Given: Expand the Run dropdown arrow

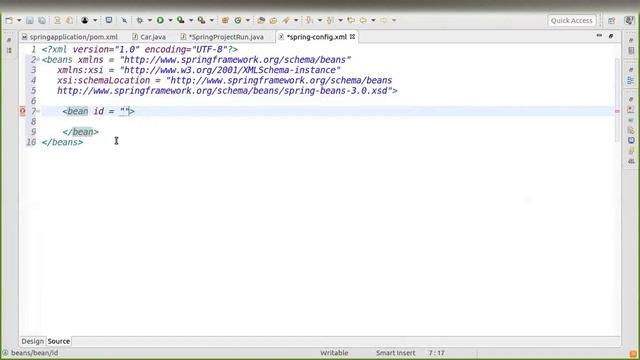Looking at the screenshot, I should pos(170,20).
